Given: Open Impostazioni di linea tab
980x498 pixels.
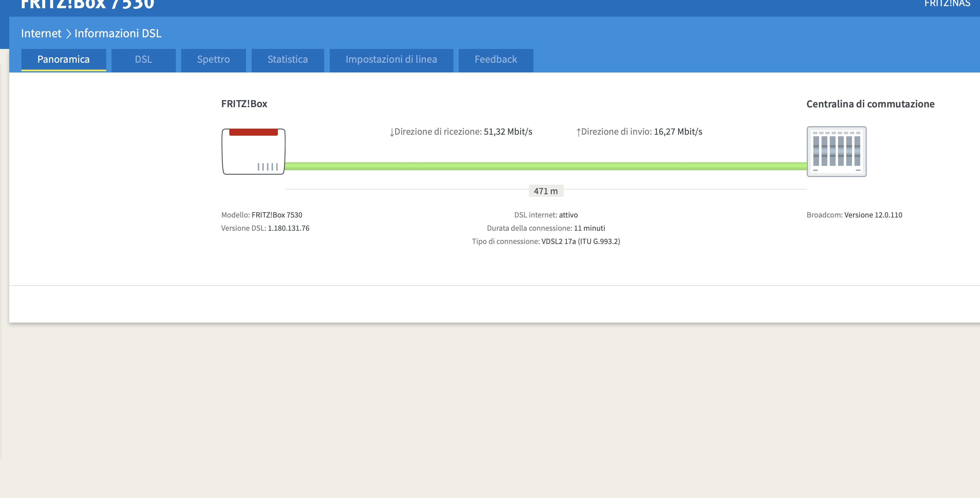Looking at the screenshot, I should click(x=391, y=60).
